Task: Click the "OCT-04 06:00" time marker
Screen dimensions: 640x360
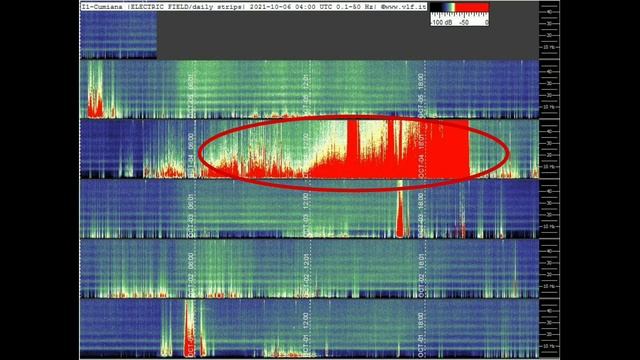Action: click(191, 155)
